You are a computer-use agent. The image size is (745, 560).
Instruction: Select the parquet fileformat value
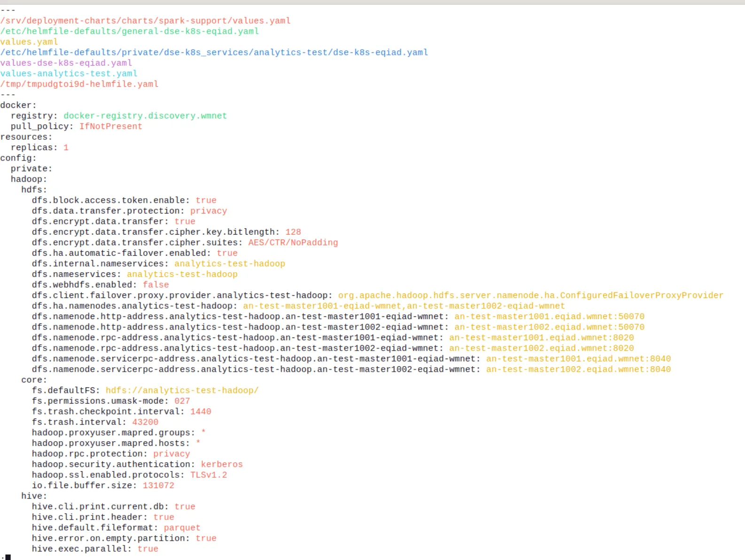182,528
